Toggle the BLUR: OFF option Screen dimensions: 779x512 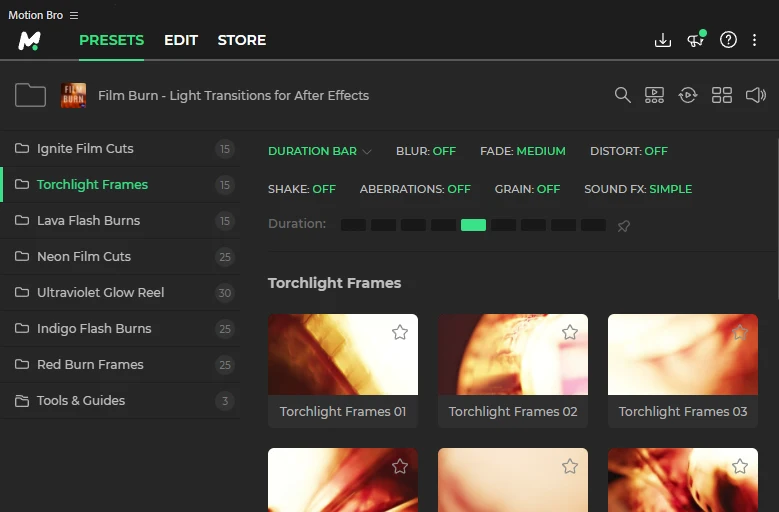pyautogui.click(x=426, y=151)
